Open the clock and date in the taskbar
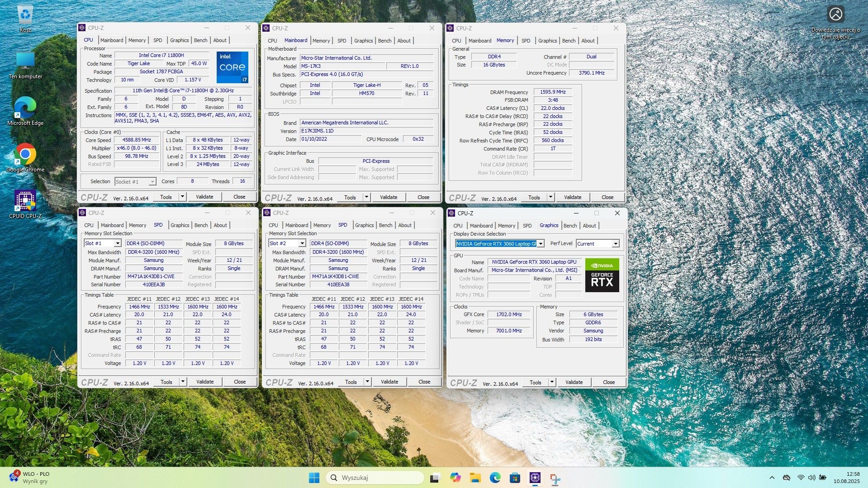Viewport: 868px width, 488px height. pyautogui.click(x=847, y=478)
